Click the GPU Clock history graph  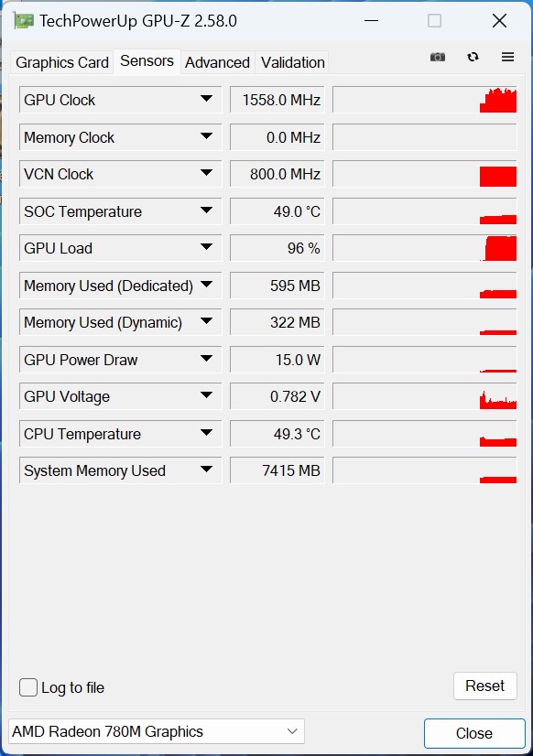coord(424,100)
